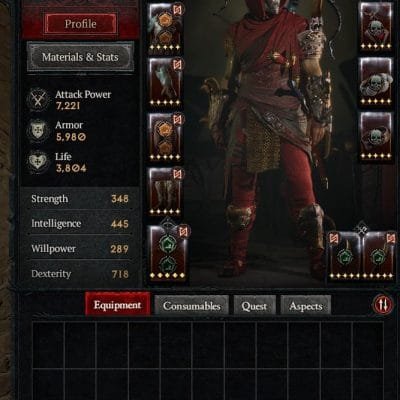Switch to the Consumables tab

click(x=192, y=305)
